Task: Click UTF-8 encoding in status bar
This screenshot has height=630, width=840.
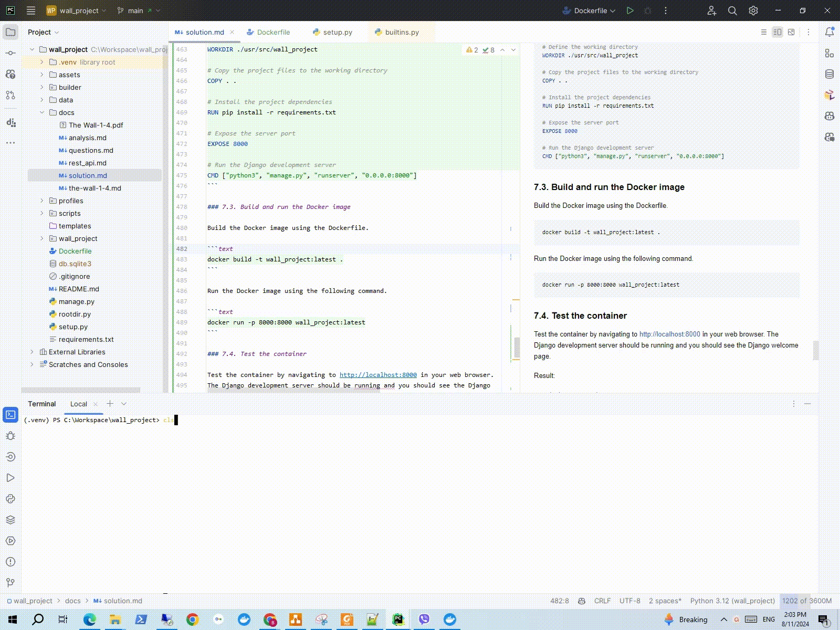Action: (x=629, y=601)
